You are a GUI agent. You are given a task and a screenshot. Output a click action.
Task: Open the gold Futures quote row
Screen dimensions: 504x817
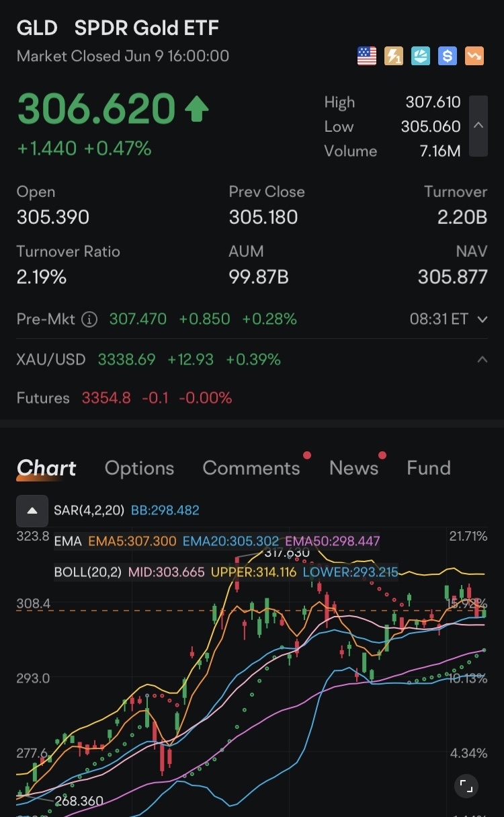coord(252,398)
